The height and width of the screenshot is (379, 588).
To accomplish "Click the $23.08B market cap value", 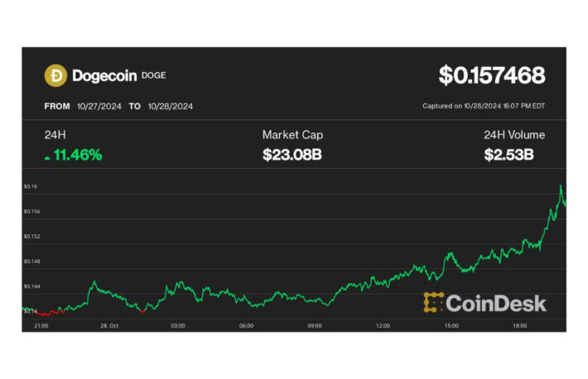I will [x=292, y=155].
